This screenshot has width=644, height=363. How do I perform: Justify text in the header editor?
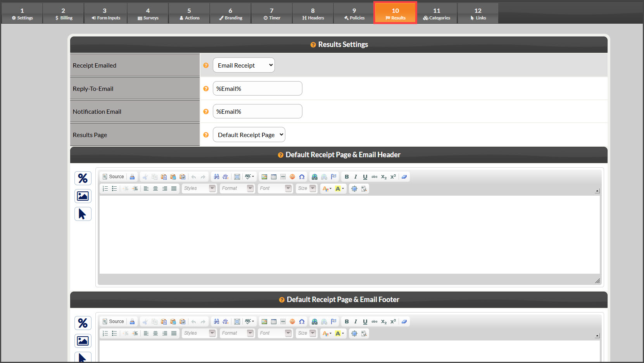click(x=174, y=188)
